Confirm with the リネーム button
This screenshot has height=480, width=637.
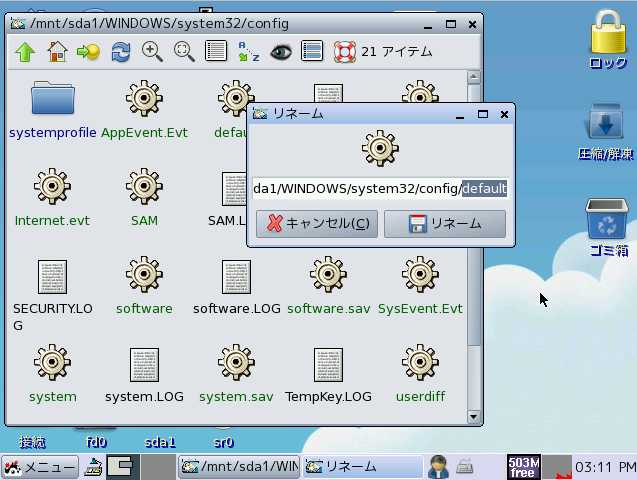(445, 224)
